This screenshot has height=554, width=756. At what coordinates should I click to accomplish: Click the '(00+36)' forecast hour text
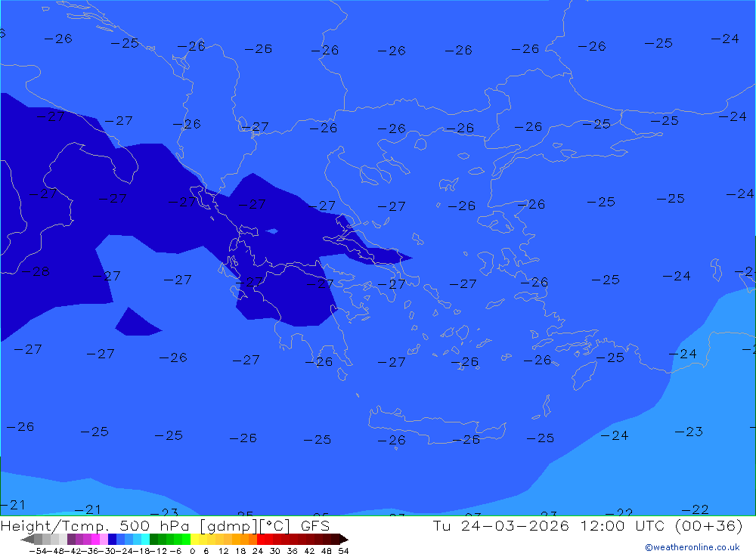point(708,525)
